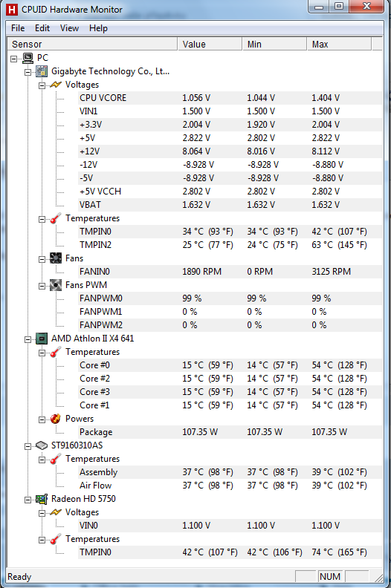Click the thermometer icon under ST9160310AS
This screenshot has width=391, height=588.
pos(56,459)
